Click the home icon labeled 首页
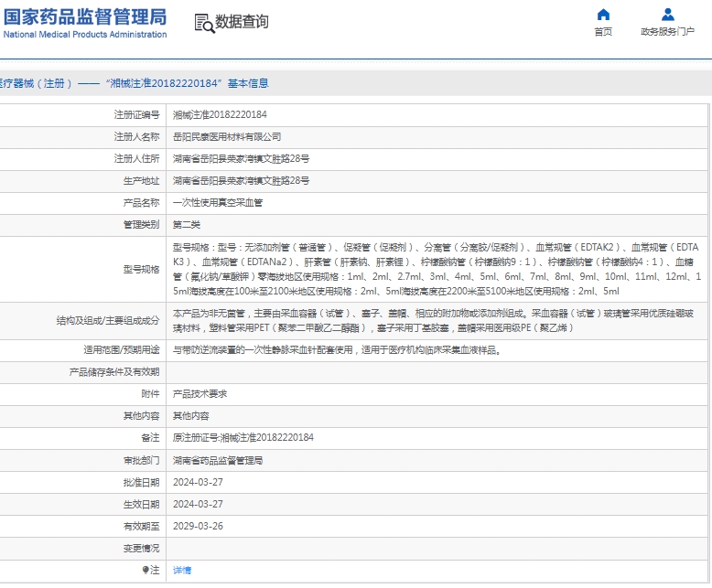Screen dimensions: 712x588 603,15
